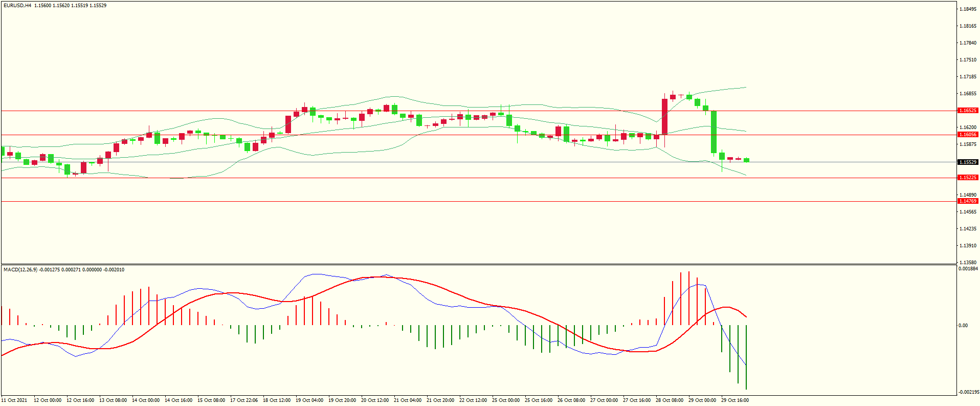Click the 26 Oct 08:00 time label
980x406 pixels.
pos(571,400)
